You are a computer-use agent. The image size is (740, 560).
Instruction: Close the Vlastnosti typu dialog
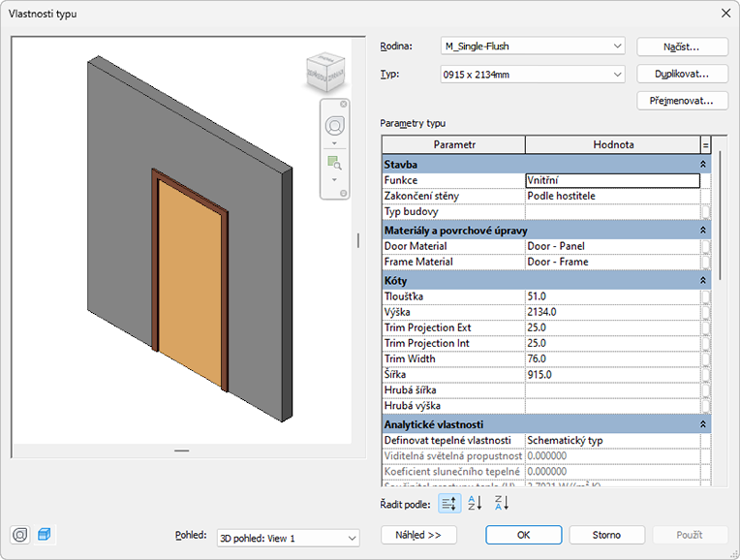726,14
